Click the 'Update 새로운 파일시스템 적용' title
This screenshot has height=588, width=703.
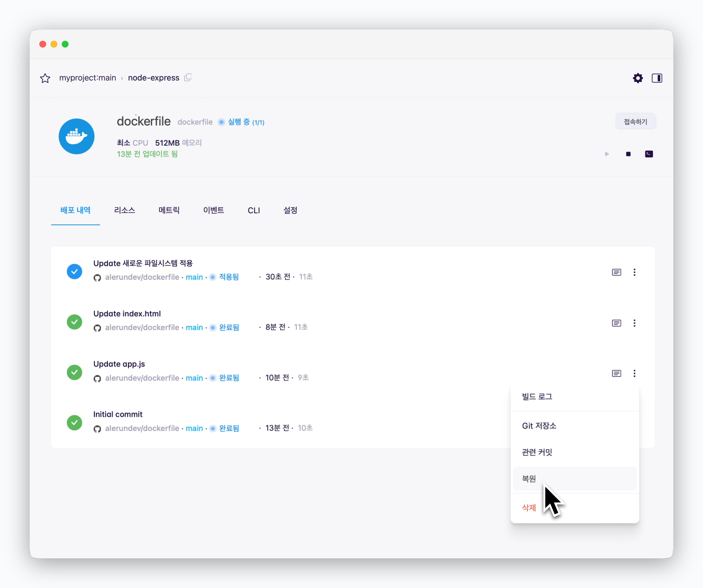tap(143, 264)
